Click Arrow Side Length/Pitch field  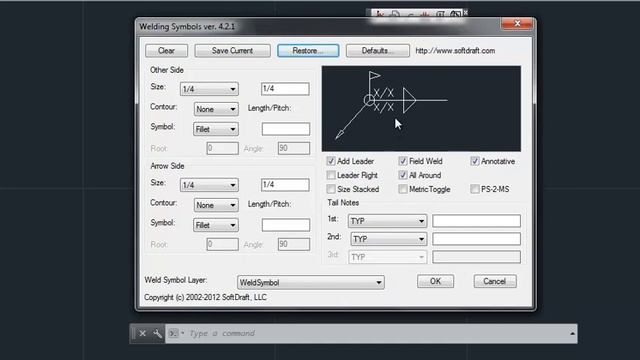tap(286, 225)
